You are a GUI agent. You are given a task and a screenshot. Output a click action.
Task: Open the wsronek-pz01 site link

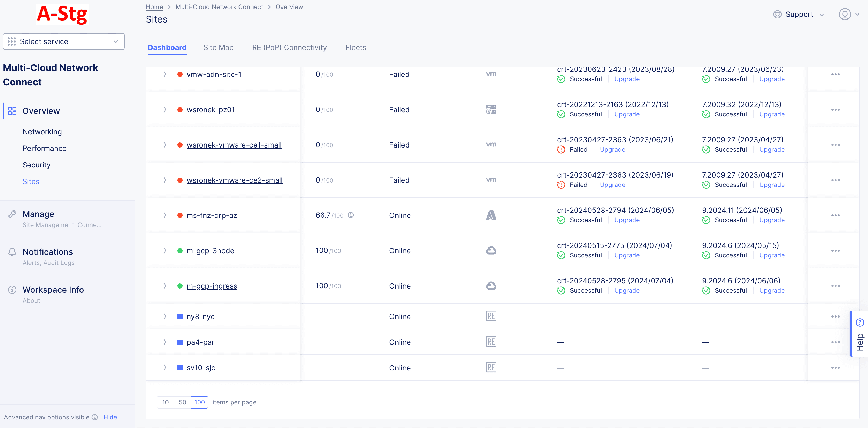pyautogui.click(x=211, y=110)
